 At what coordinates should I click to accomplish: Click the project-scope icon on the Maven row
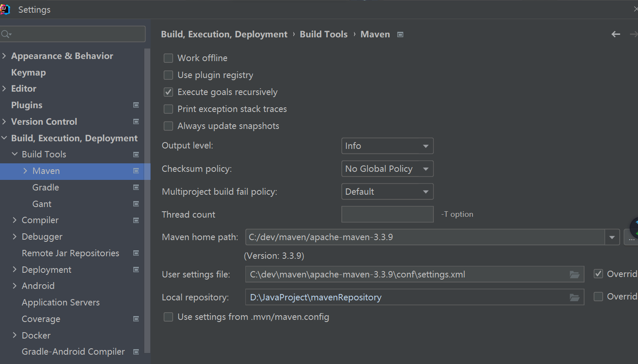click(x=136, y=171)
